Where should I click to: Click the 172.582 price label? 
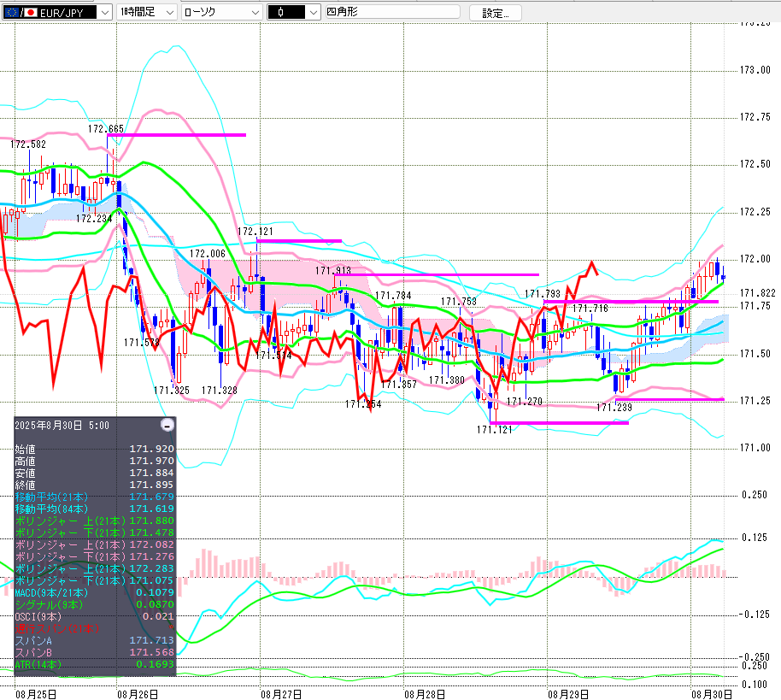pyautogui.click(x=28, y=144)
